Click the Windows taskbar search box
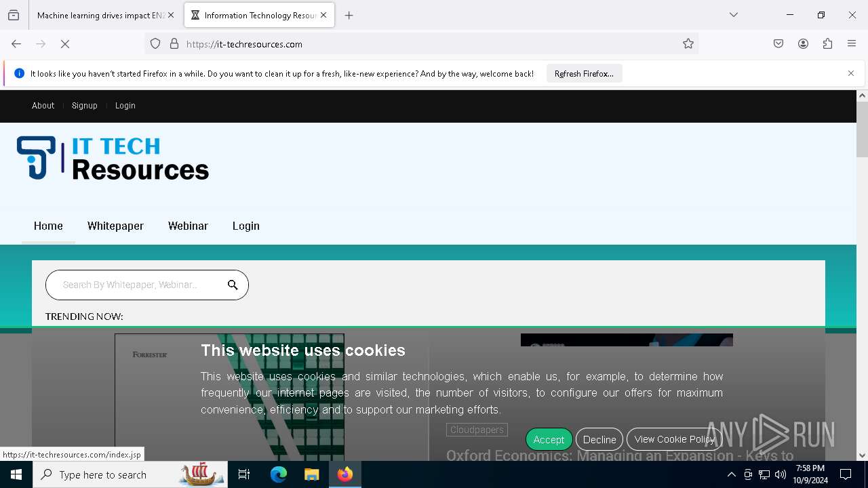 (x=129, y=474)
